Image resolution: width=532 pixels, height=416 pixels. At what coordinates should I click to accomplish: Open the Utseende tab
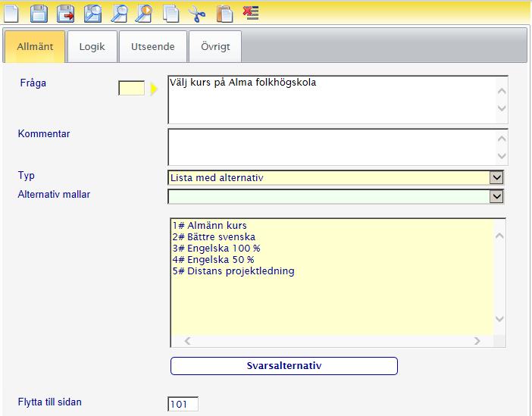152,46
